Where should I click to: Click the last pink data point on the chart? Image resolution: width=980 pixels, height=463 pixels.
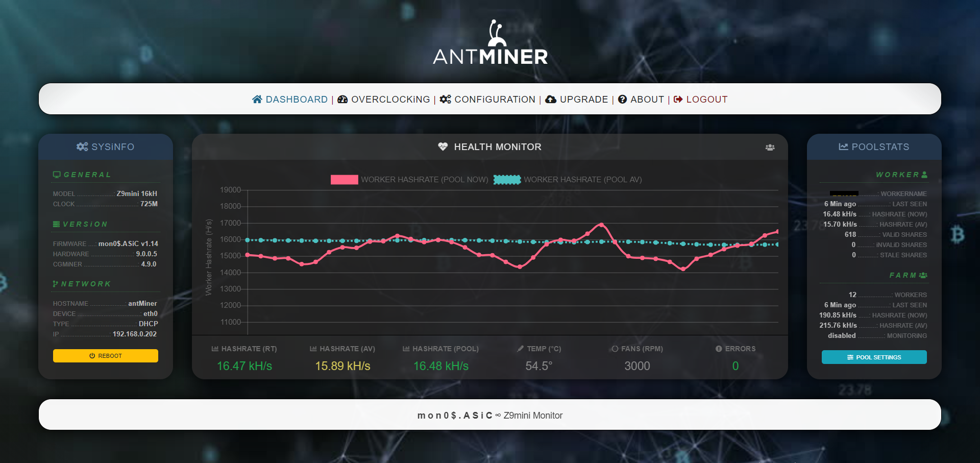click(x=777, y=232)
